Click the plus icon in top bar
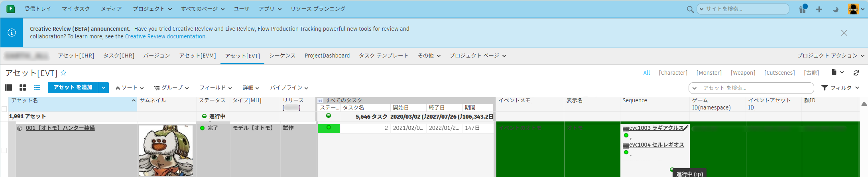868x177 pixels. (x=819, y=9)
